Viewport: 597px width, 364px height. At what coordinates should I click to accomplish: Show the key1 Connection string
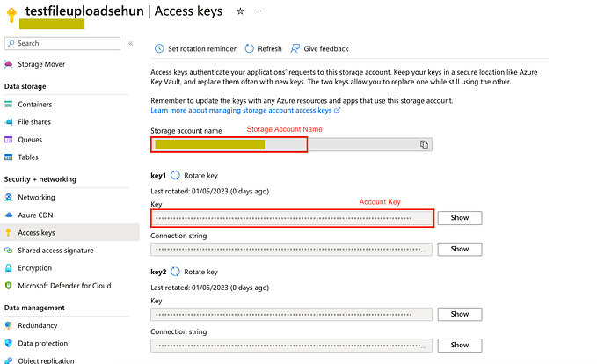point(460,250)
